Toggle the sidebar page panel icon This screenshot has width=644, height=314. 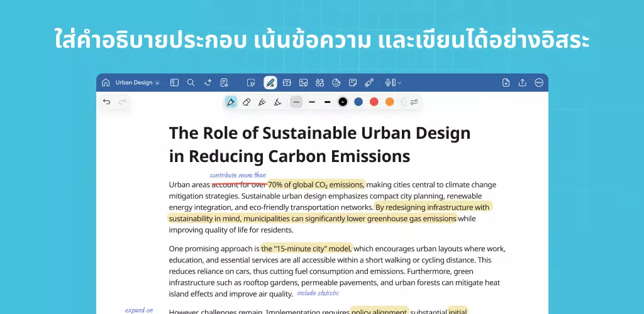coord(175,83)
